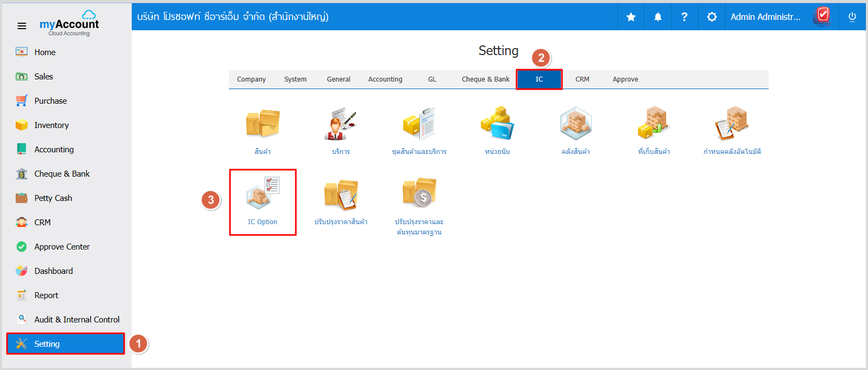Switch to the Company tab

[x=251, y=79]
